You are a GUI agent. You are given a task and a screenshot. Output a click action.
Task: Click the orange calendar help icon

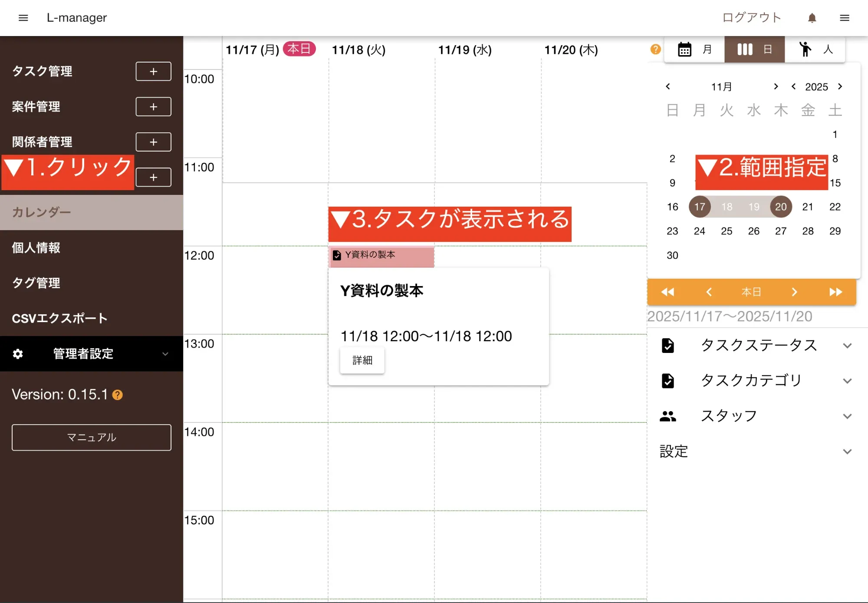[x=655, y=49]
